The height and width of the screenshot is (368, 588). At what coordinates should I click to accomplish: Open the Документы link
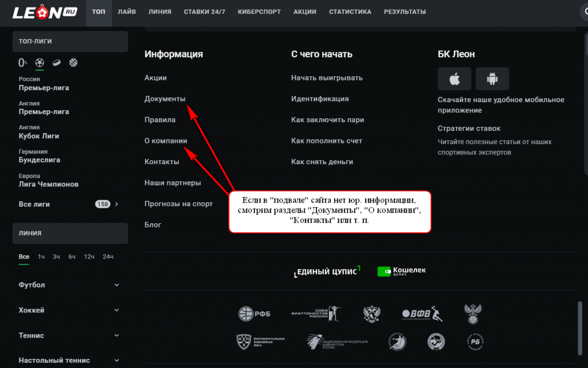165,99
